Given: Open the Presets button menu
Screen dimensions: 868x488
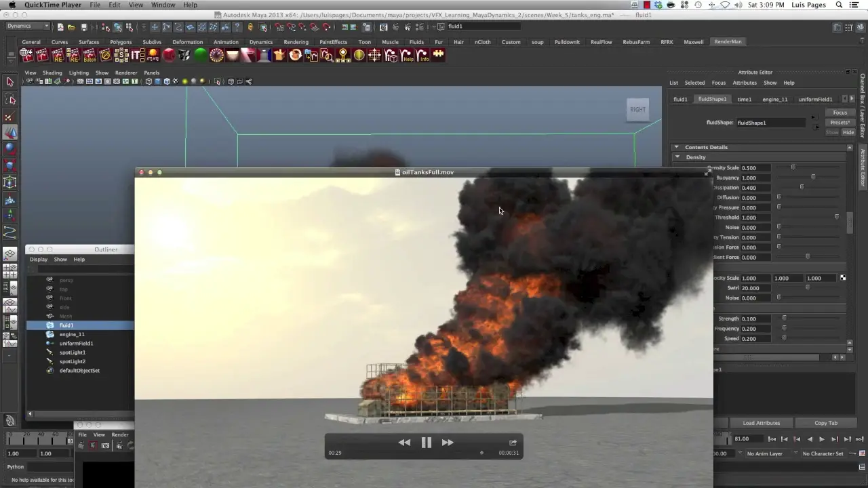Looking at the screenshot, I should (x=840, y=123).
